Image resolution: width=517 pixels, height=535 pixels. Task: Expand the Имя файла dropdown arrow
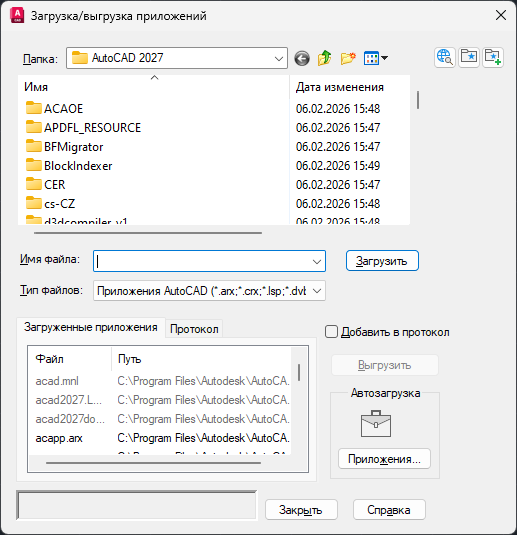click(x=316, y=262)
